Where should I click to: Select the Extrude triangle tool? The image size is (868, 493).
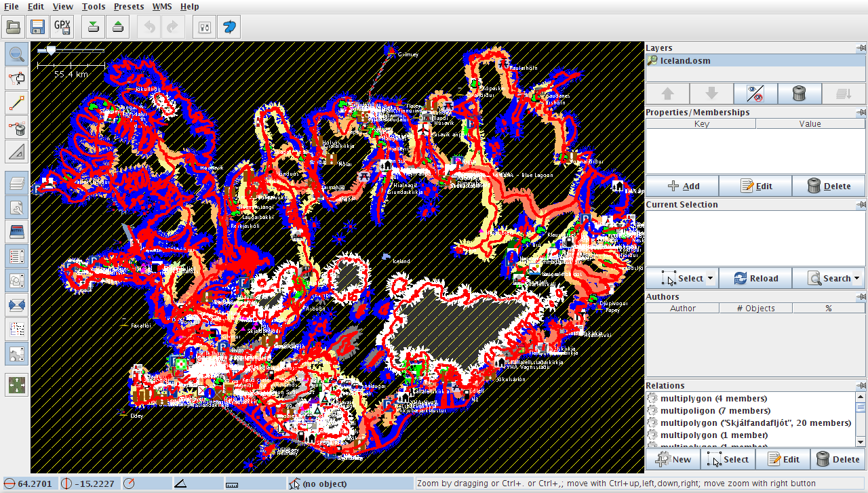(x=17, y=151)
